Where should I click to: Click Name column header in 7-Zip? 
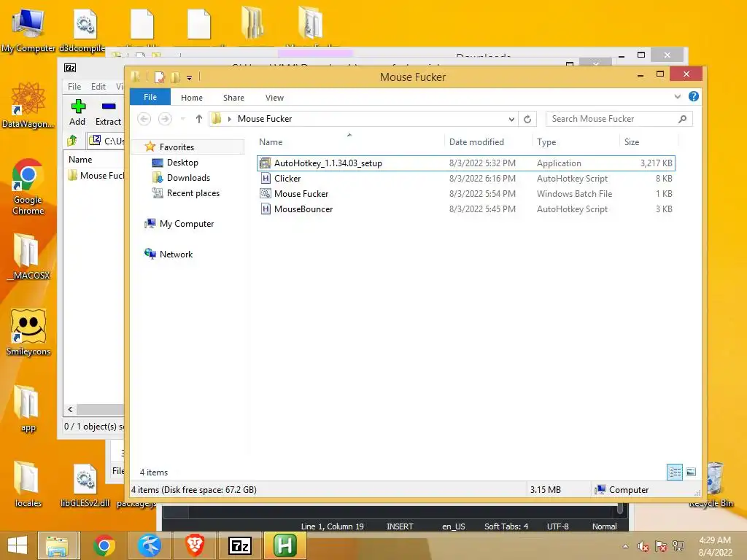80,160
